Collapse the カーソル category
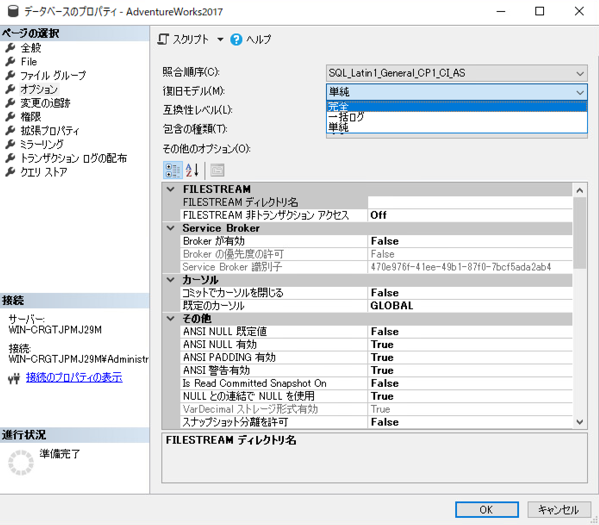599x525 pixels. coord(171,280)
